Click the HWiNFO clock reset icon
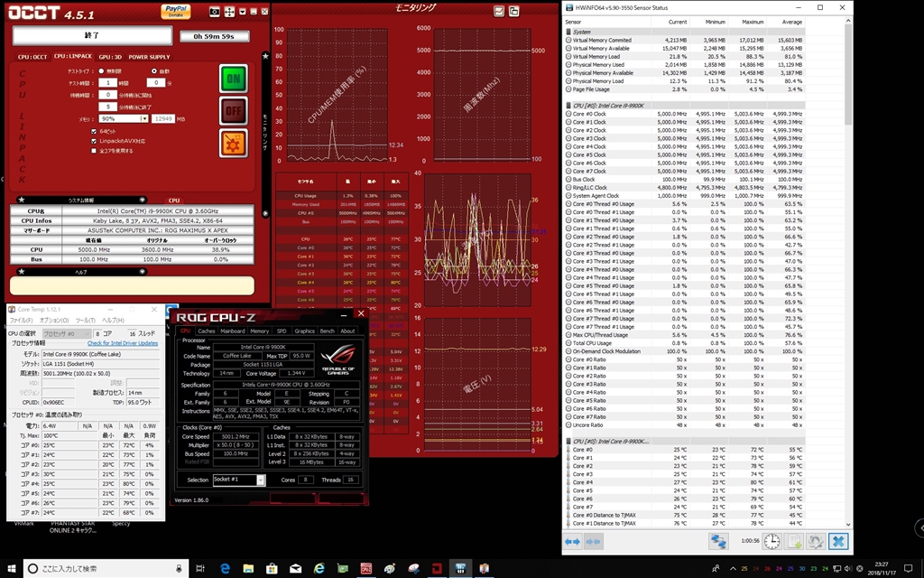Viewport: 924px width, 578px height. coord(772,541)
